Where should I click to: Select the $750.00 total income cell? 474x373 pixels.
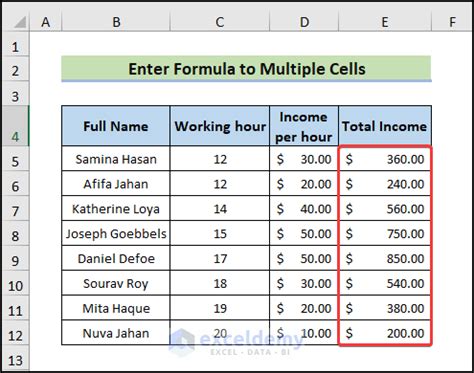click(x=385, y=233)
